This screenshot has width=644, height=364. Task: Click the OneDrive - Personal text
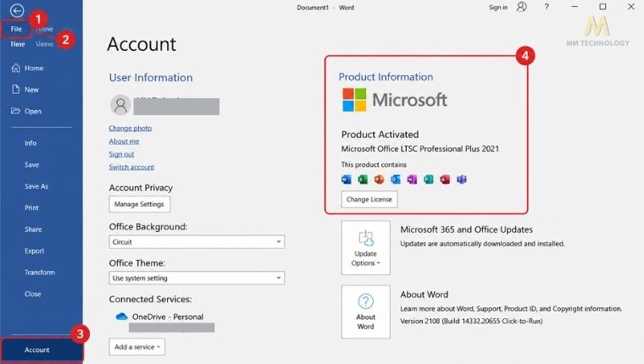coord(168,317)
